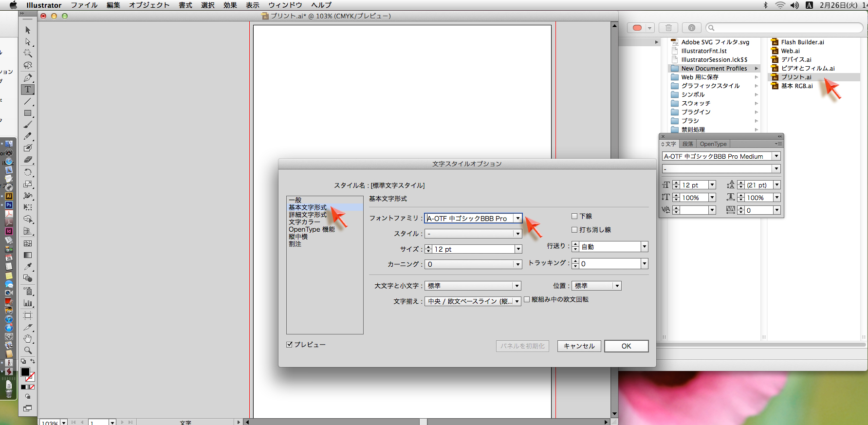Open the オブジェクト menu

tap(149, 5)
